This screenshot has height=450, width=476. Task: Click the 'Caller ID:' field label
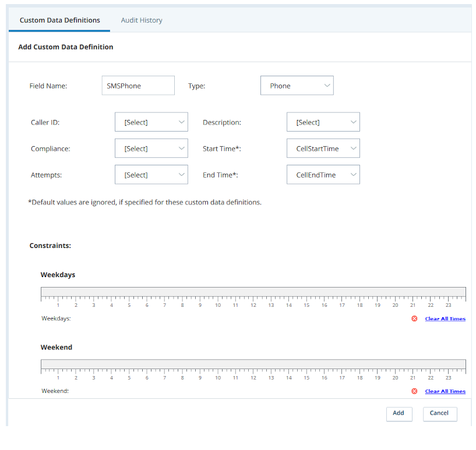(x=45, y=122)
